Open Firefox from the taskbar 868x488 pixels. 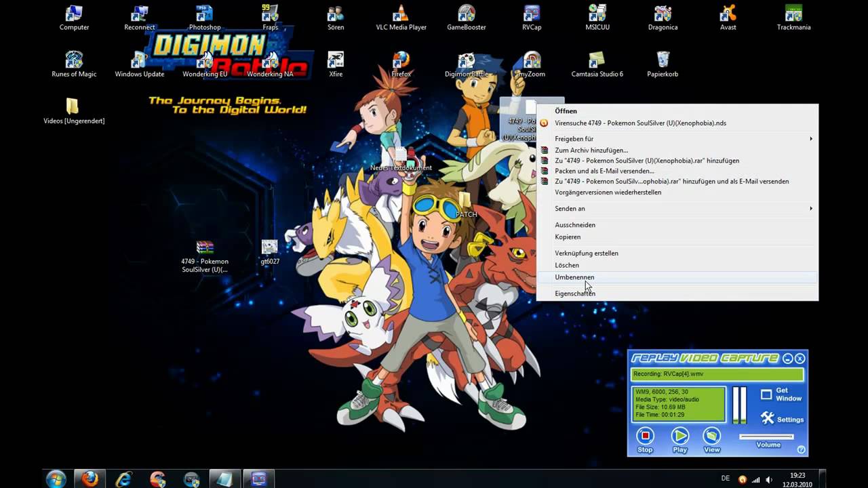(x=90, y=479)
